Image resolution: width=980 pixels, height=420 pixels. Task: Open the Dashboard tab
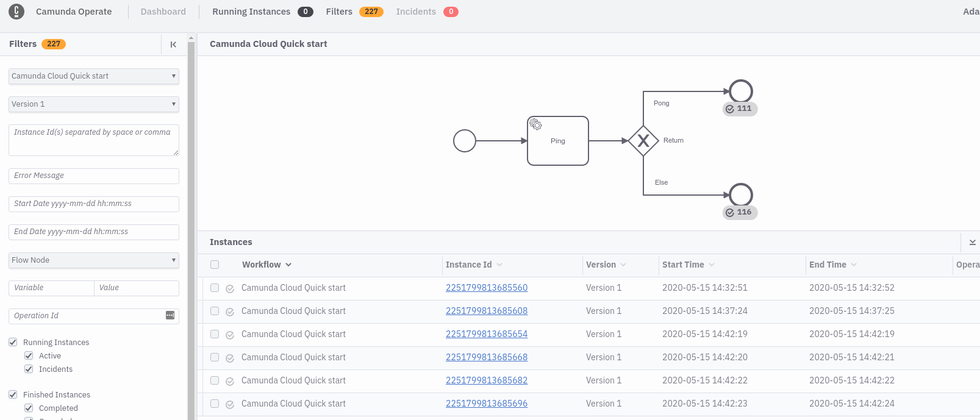(x=163, y=12)
